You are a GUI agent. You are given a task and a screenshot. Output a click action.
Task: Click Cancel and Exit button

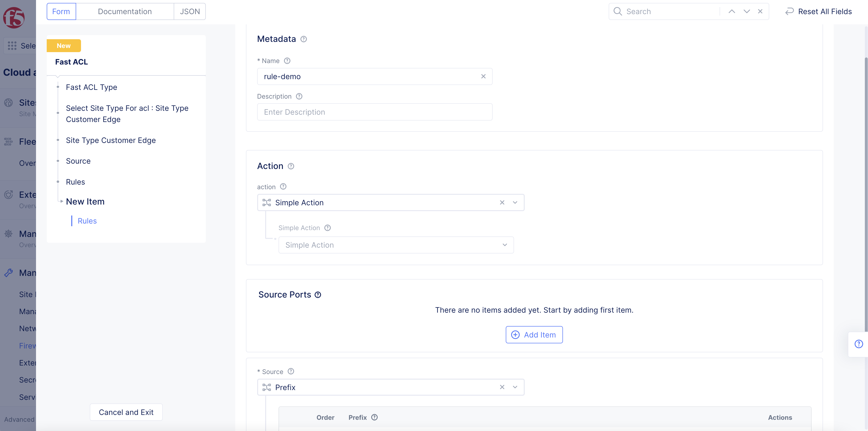(126, 412)
